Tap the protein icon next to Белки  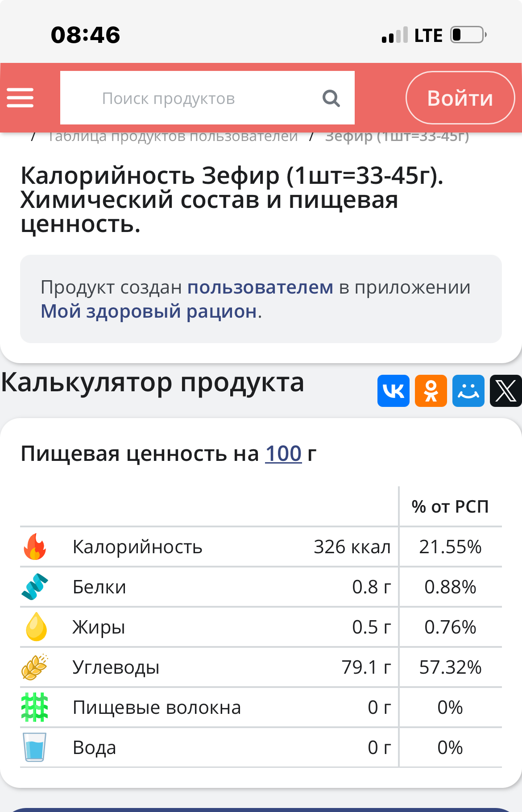click(x=35, y=587)
